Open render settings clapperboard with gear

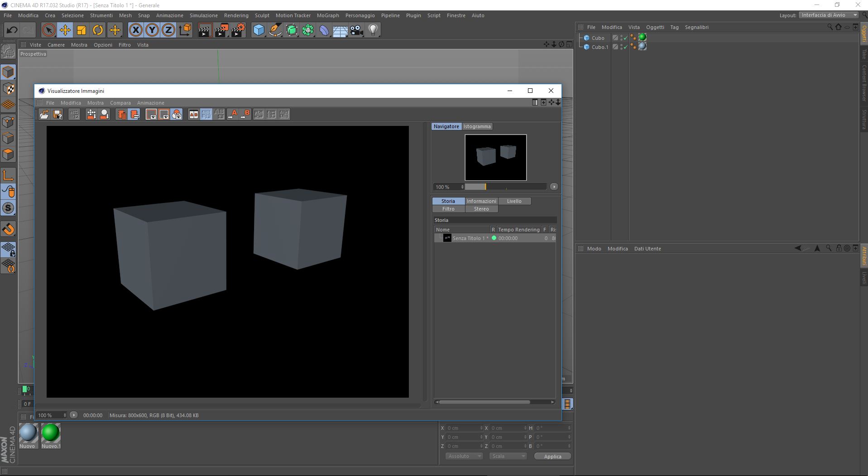tap(238, 30)
